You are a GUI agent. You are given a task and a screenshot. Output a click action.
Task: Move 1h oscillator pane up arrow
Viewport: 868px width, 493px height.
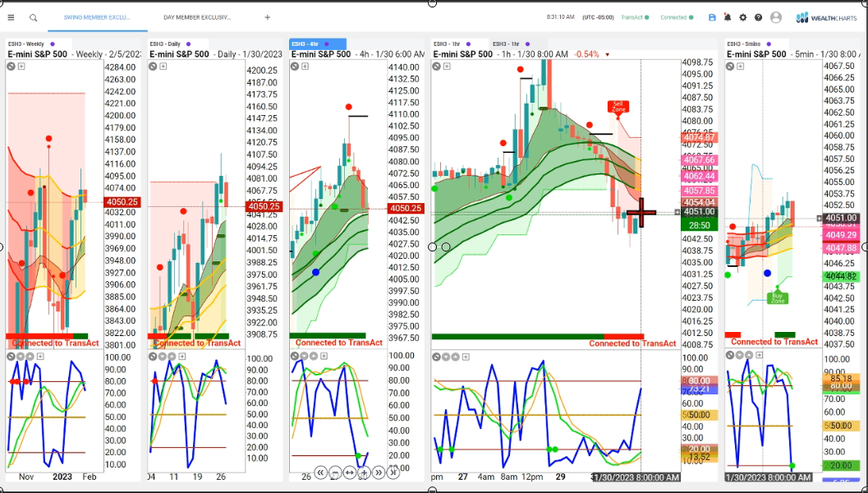pyautogui.click(x=456, y=357)
